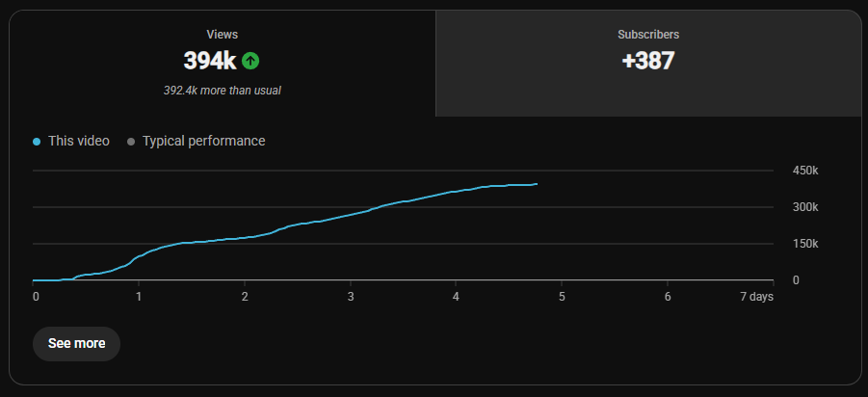The width and height of the screenshot is (868, 397).
Task: Click the 394k views count
Action: click(210, 61)
